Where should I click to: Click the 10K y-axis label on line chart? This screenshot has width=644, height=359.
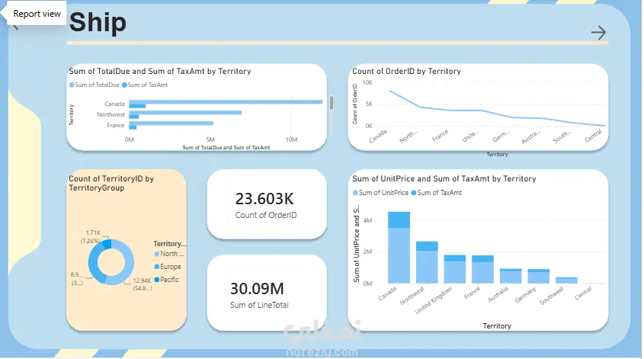click(367, 82)
